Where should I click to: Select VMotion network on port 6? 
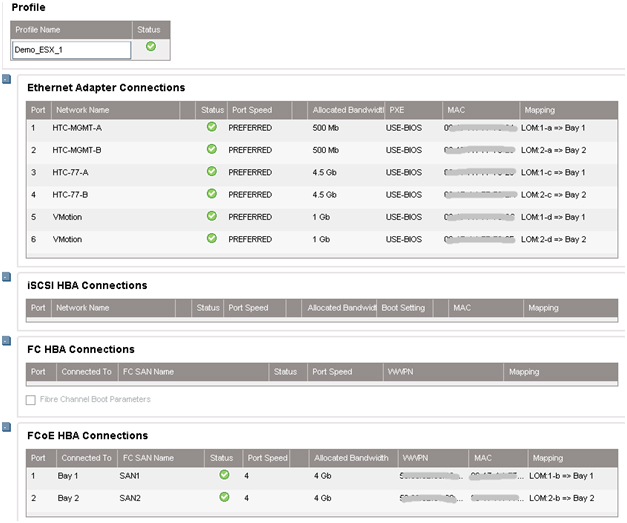[x=67, y=240]
